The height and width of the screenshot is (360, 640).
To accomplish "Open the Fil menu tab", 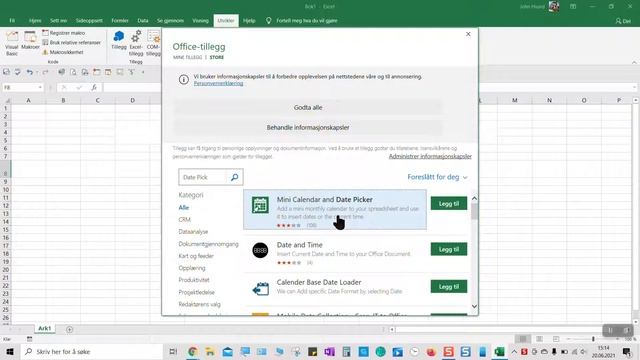I will coord(12,20).
